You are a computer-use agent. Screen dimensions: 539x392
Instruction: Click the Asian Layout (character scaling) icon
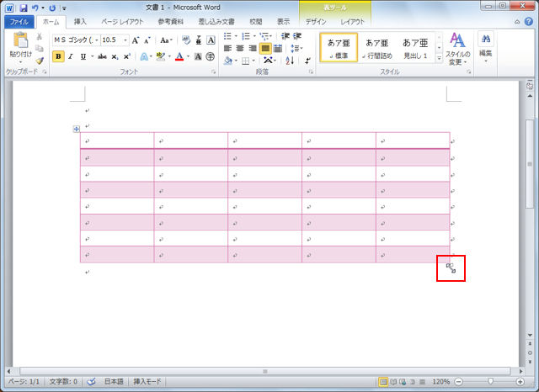(x=268, y=61)
